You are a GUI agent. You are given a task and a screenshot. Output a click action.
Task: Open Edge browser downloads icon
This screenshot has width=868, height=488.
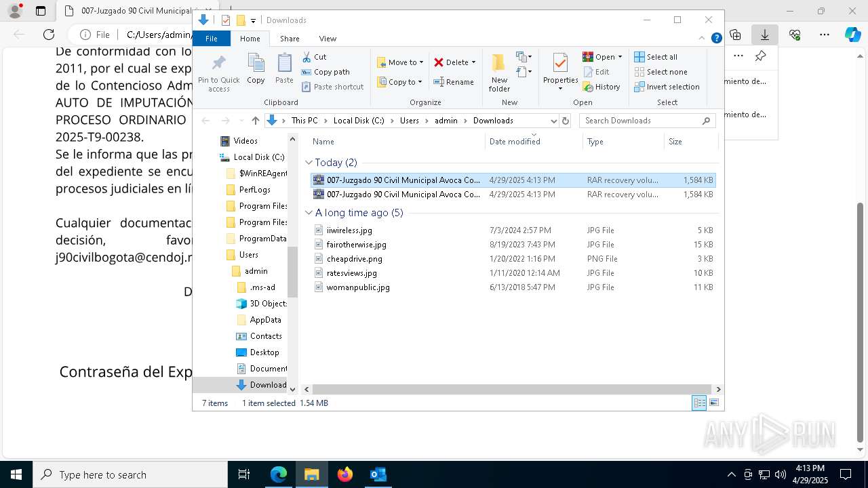pyautogui.click(x=765, y=35)
